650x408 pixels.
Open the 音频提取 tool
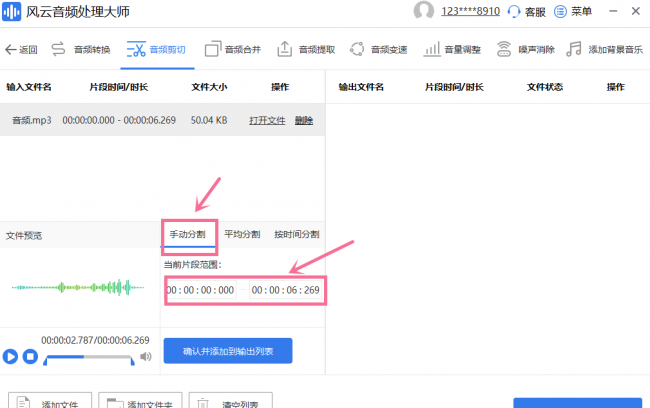pyautogui.click(x=306, y=50)
